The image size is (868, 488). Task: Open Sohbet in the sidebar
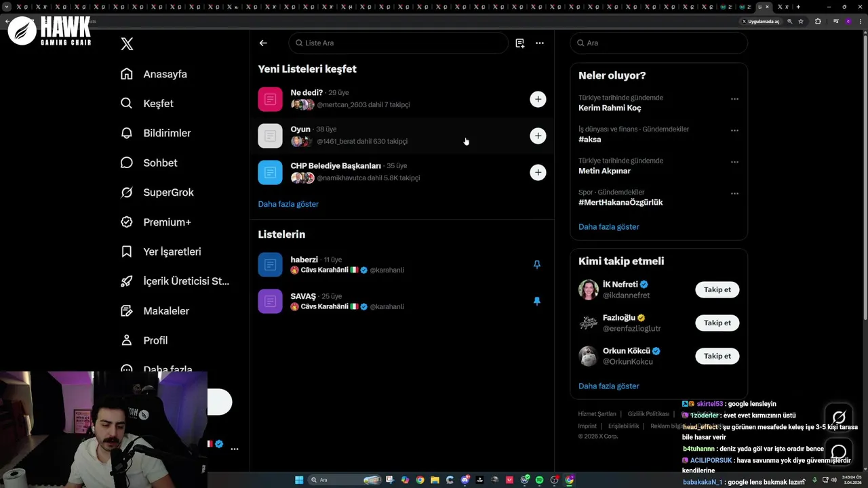pyautogui.click(x=149, y=163)
